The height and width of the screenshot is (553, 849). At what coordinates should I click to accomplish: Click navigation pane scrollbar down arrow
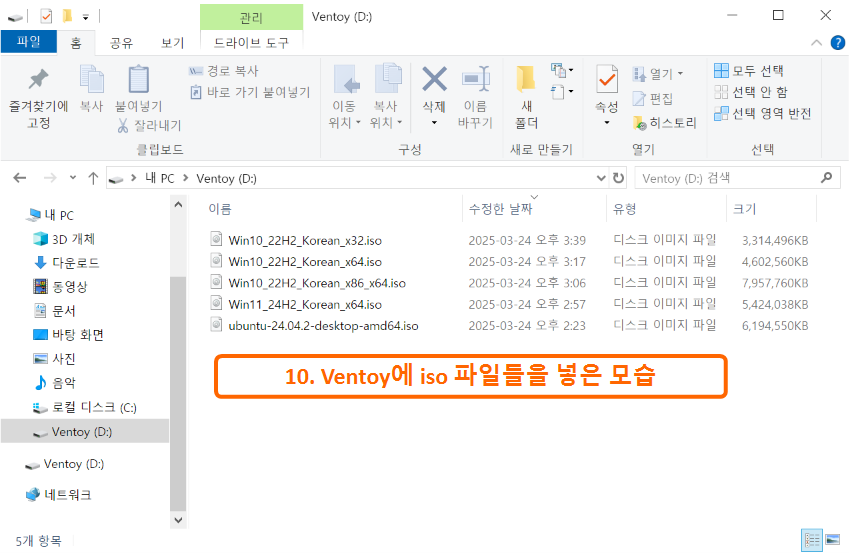(x=178, y=520)
